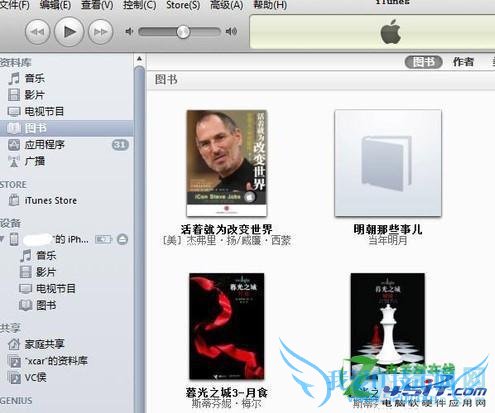Select 图书 under the iPhone device

67,305
